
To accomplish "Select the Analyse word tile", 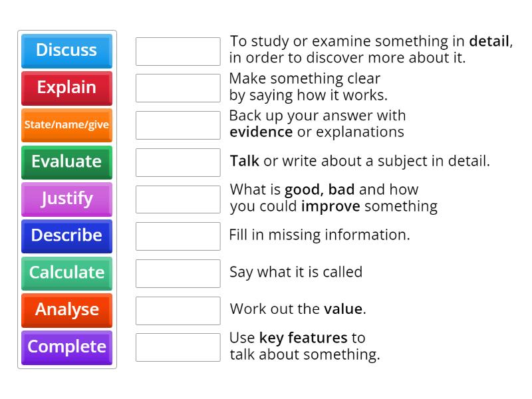I will click(66, 311).
